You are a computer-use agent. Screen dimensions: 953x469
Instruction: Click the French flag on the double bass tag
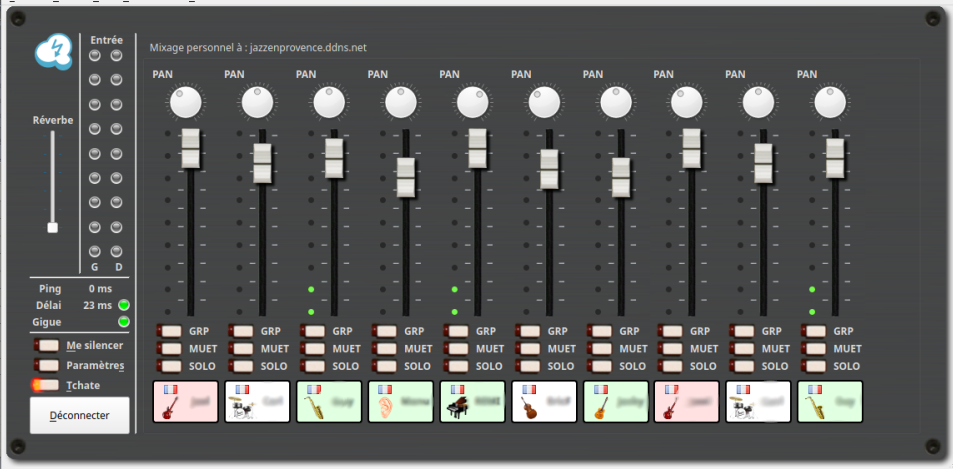click(529, 389)
